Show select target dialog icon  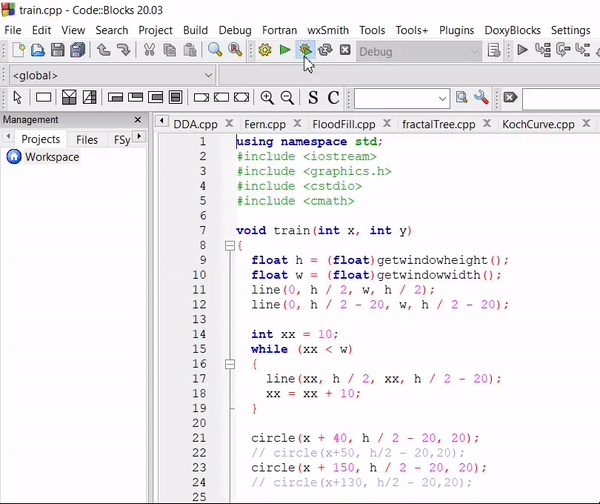(x=494, y=50)
